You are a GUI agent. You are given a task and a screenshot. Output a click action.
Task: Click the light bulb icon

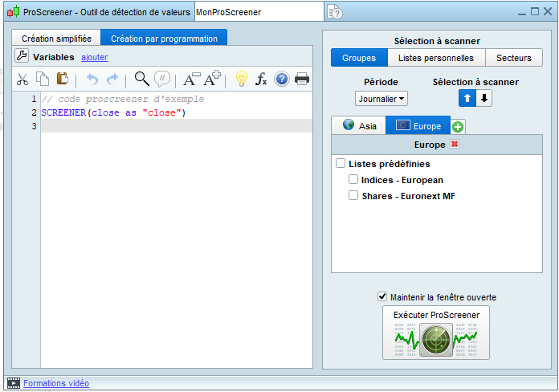[242, 79]
